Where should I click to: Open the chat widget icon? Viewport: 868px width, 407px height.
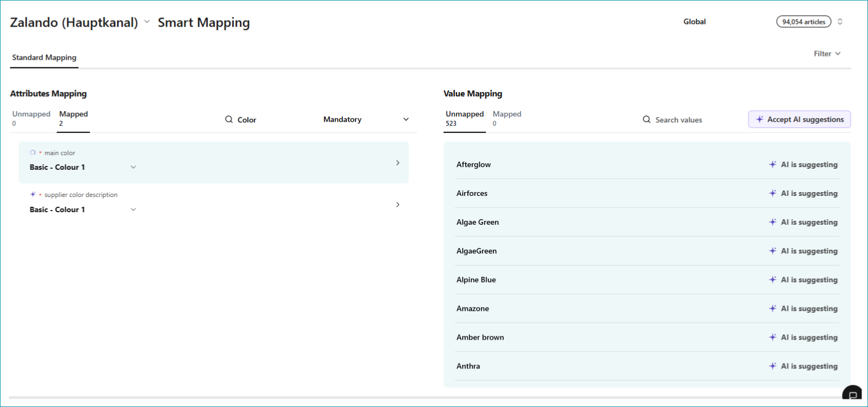tap(852, 394)
